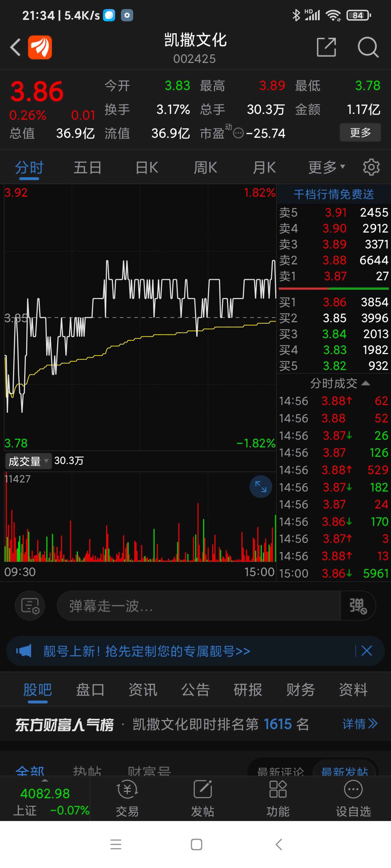Tap Android recent-apps menu button
The height and width of the screenshot is (868, 391).
[x=116, y=844]
